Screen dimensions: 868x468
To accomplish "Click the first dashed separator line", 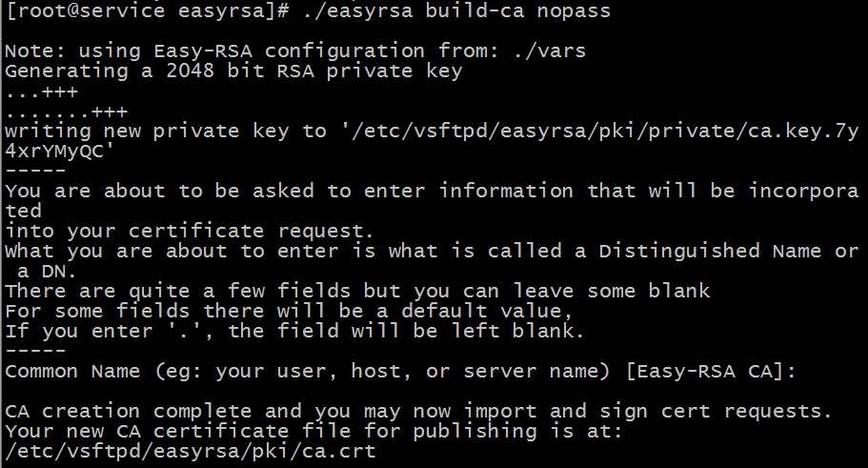I will click(x=35, y=171).
